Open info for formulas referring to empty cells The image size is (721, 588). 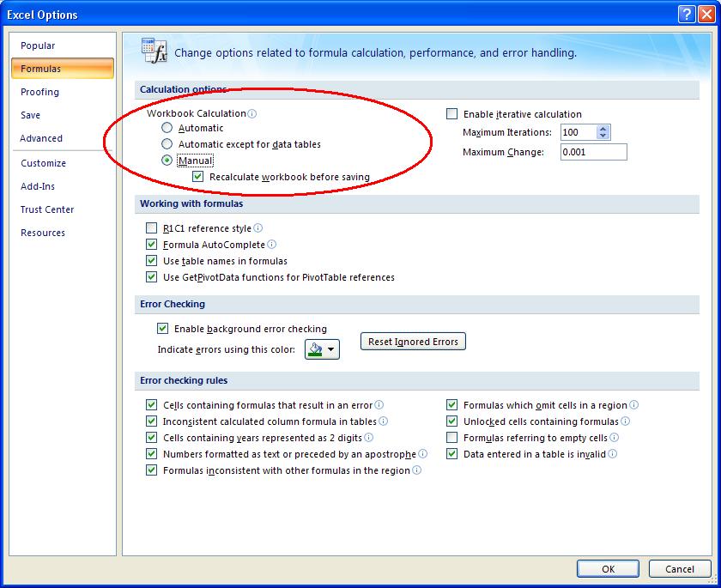[x=614, y=437]
